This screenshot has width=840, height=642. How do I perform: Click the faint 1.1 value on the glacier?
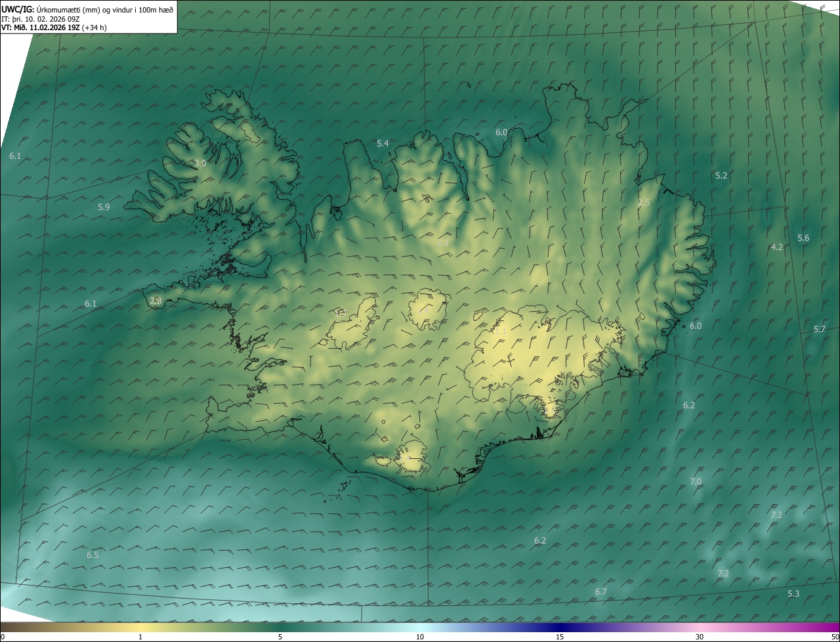pyautogui.click(x=500, y=331)
